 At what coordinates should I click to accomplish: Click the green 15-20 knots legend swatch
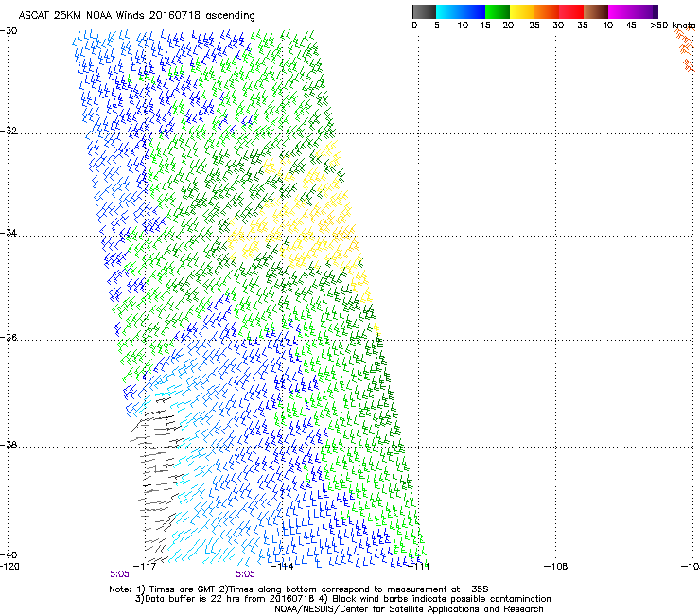point(498,11)
